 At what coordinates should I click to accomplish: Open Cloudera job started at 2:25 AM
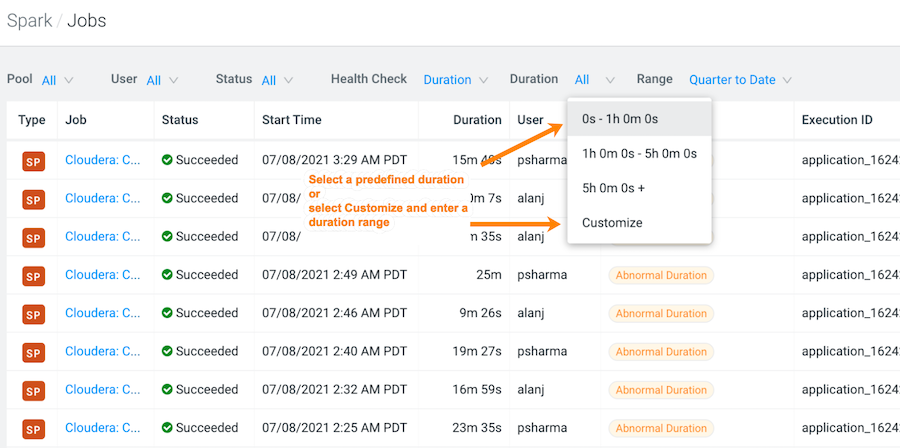click(x=103, y=428)
